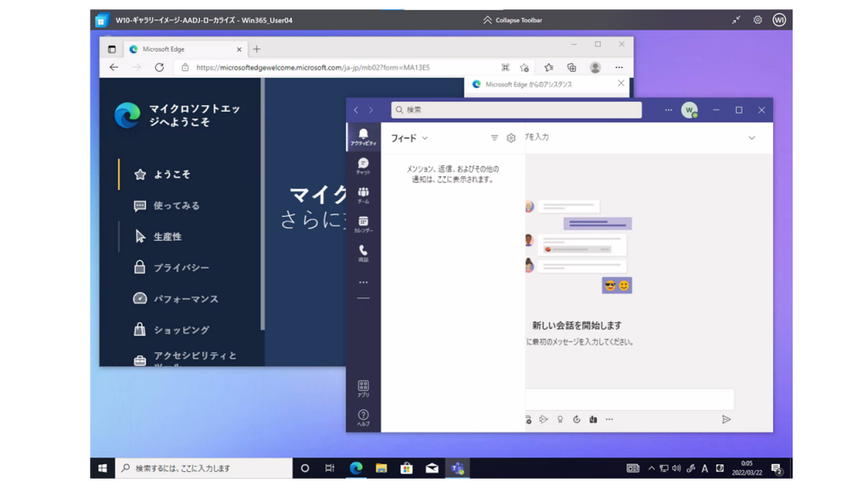
Task: Refresh the Edge page
Action: click(x=159, y=68)
